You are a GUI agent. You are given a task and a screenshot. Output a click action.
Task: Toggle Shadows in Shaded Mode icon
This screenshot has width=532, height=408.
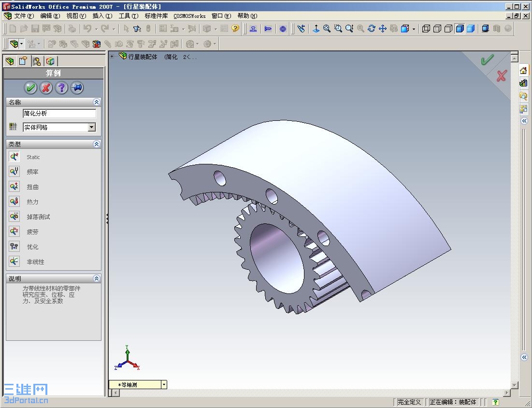486,29
